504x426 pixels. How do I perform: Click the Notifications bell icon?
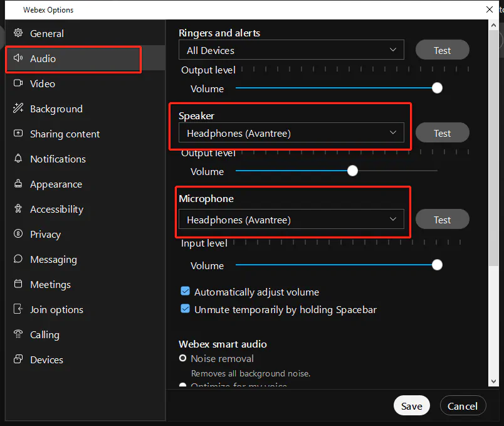tap(18, 159)
